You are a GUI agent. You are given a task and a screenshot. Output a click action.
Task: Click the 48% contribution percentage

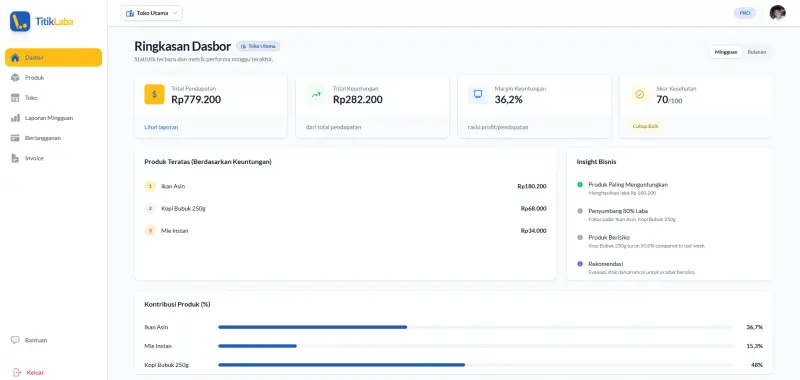(757, 365)
